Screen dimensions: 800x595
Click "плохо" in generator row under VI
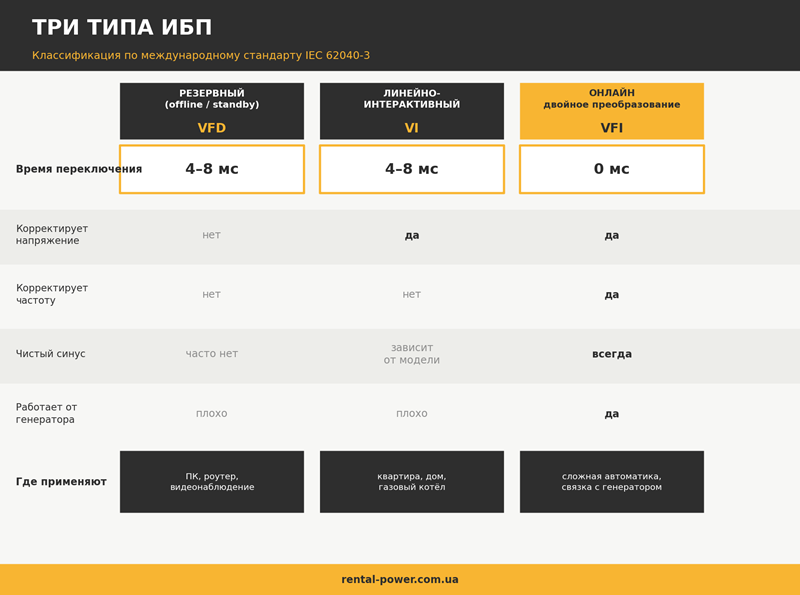(412, 413)
